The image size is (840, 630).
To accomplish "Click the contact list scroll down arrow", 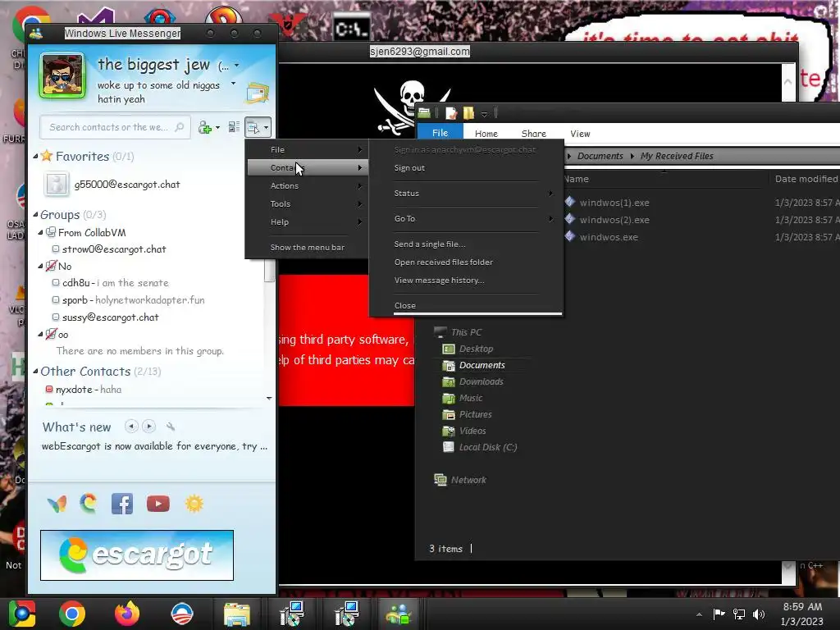I will click(269, 398).
